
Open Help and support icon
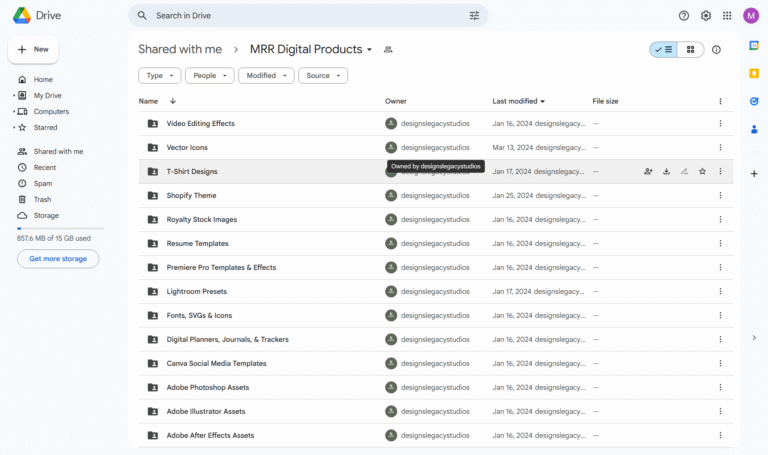pos(684,15)
